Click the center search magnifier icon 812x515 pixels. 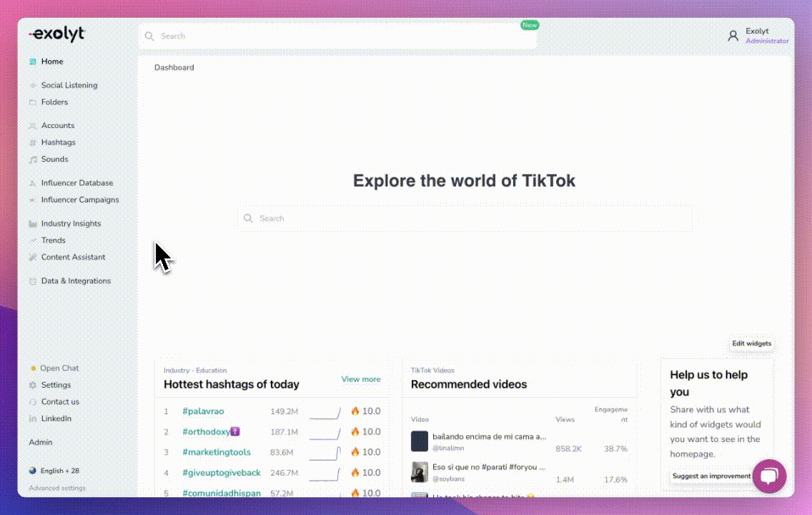pyautogui.click(x=248, y=218)
